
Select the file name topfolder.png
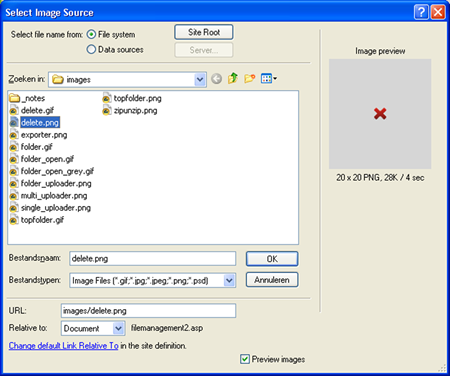point(137,98)
